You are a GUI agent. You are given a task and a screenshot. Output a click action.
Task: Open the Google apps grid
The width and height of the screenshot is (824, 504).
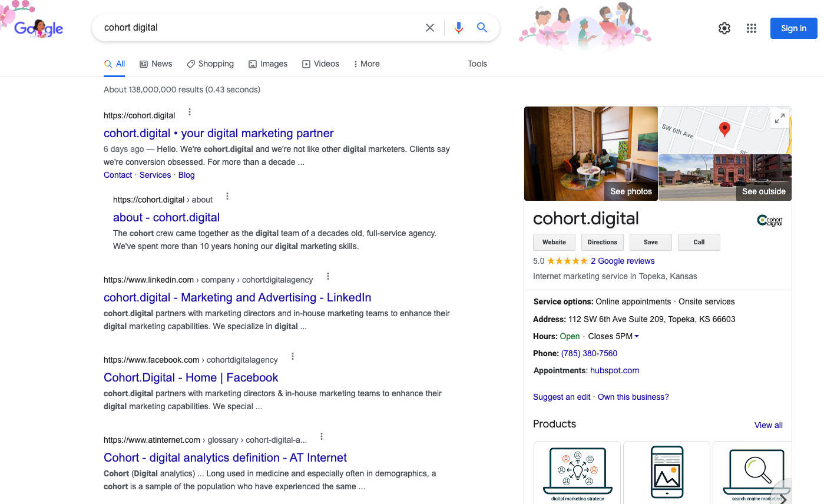tap(751, 28)
